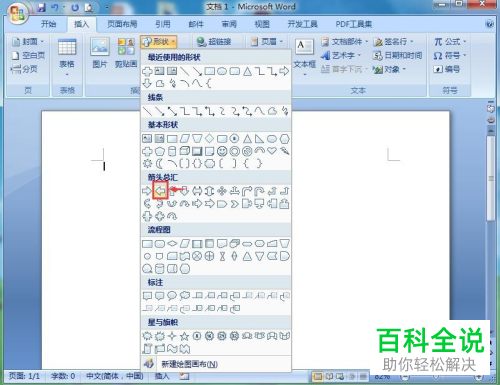500x385 pixels.
Task: Pick the No Symbol basic shape
Action: pyautogui.click(x=247, y=151)
